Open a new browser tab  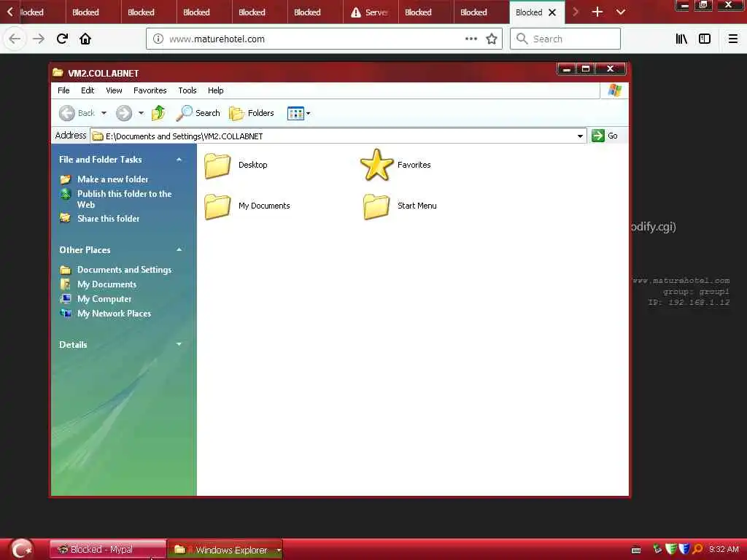597,12
